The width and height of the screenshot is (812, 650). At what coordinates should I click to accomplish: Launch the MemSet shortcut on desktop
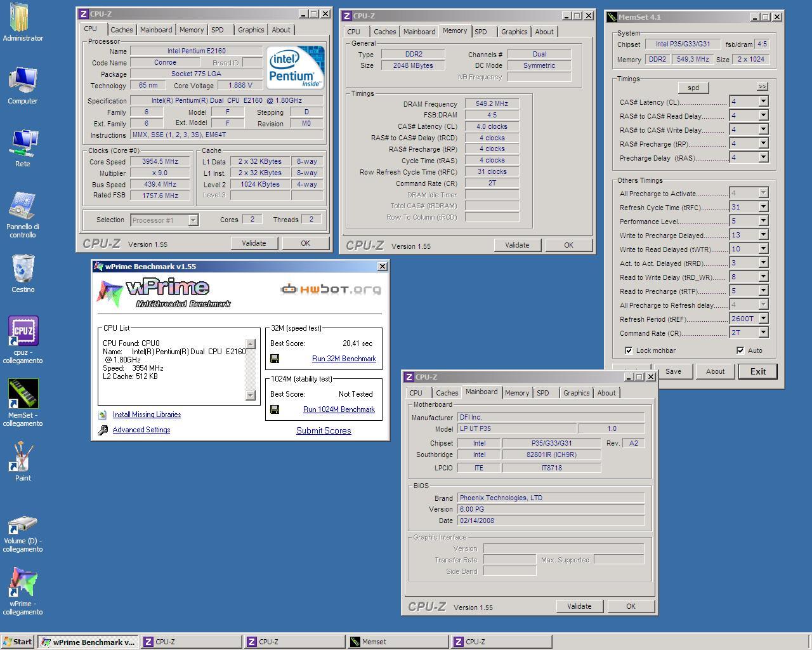point(23,394)
